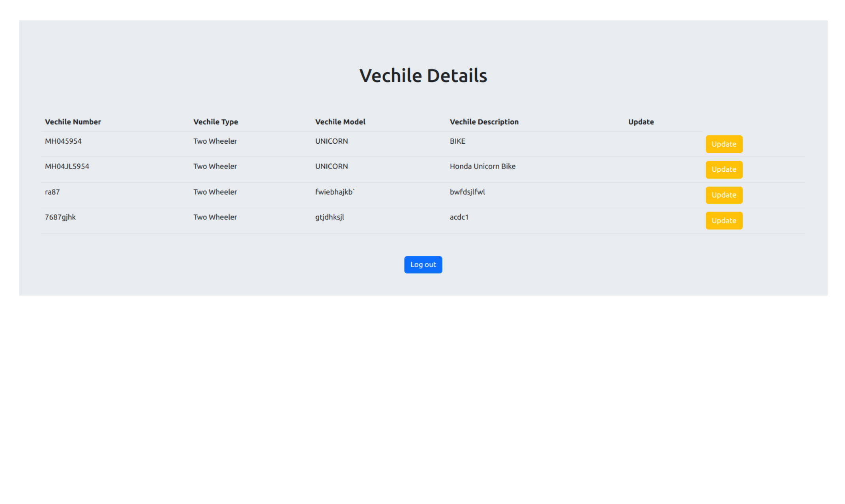This screenshot has width=845, height=504.
Task: Select the Vechile Type column header
Action: click(x=215, y=122)
